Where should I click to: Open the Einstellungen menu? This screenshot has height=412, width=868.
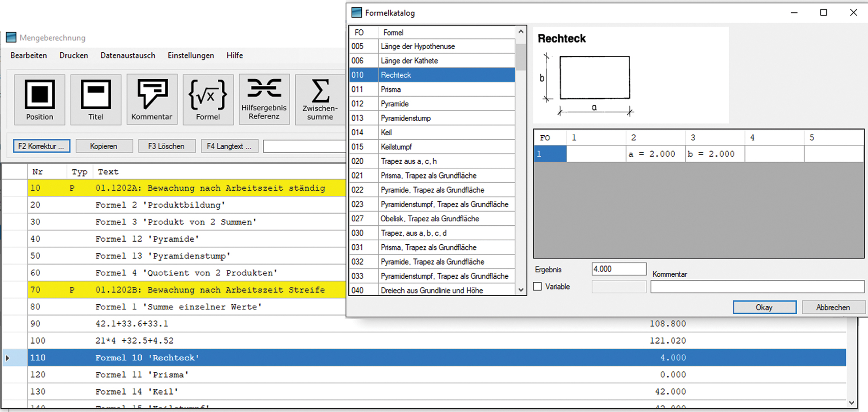(x=191, y=55)
